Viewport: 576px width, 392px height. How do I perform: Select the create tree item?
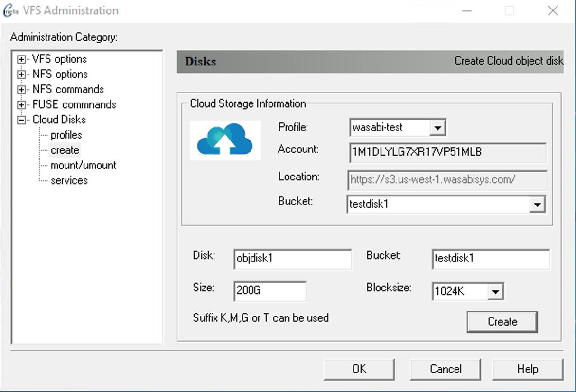pyautogui.click(x=65, y=150)
